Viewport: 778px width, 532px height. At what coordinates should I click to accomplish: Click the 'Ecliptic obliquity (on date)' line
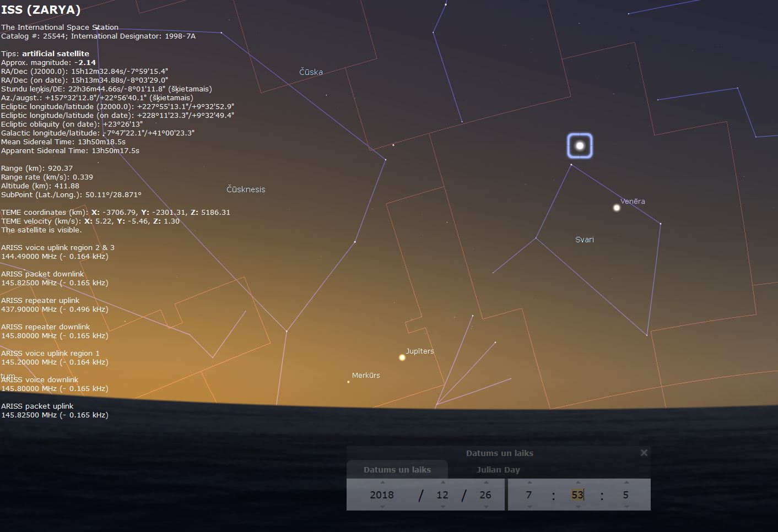click(72, 124)
